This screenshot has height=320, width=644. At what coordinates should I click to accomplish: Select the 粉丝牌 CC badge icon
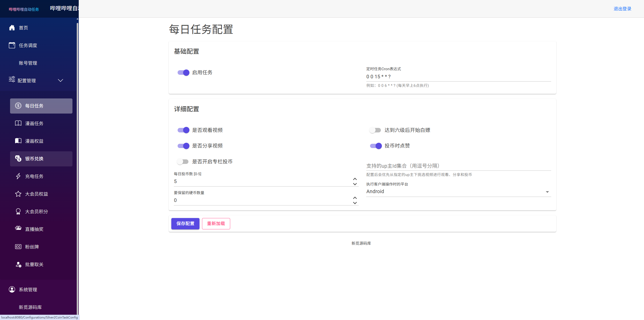pos(18,246)
